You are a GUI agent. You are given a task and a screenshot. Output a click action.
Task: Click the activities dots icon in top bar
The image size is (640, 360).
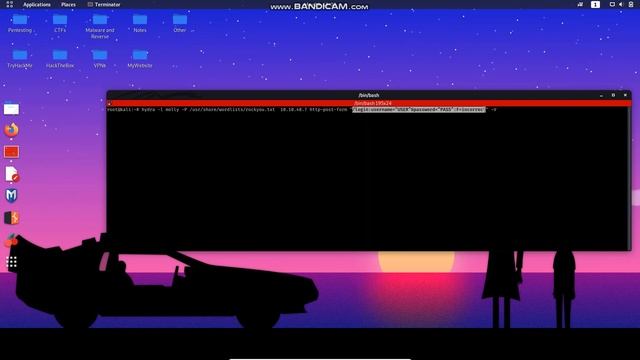(10, 4)
